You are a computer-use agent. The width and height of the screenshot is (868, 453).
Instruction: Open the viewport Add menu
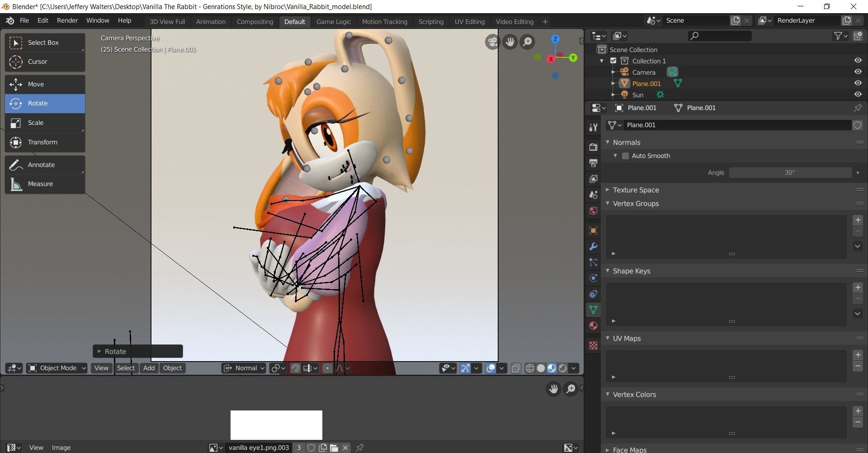point(149,368)
